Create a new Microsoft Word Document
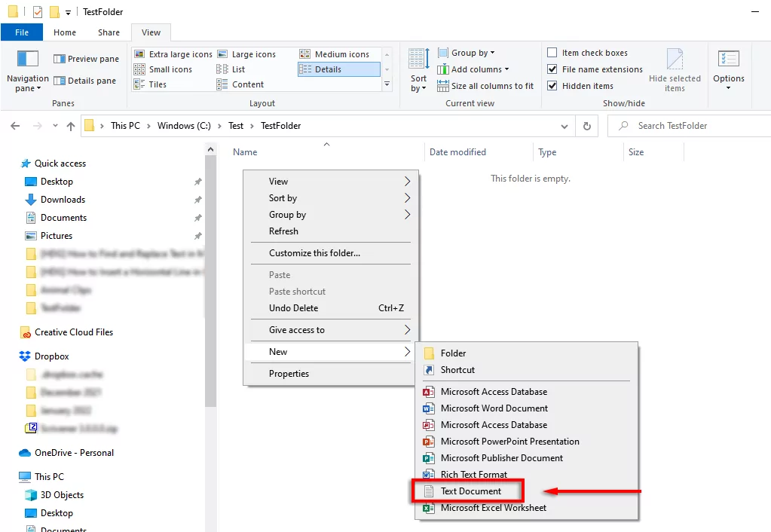This screenshot has height=532, width=771. (527, 408)
